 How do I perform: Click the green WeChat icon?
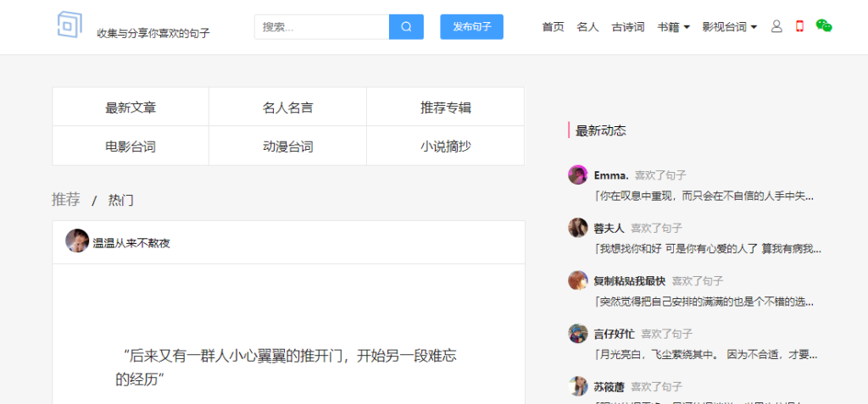(824, 25)
